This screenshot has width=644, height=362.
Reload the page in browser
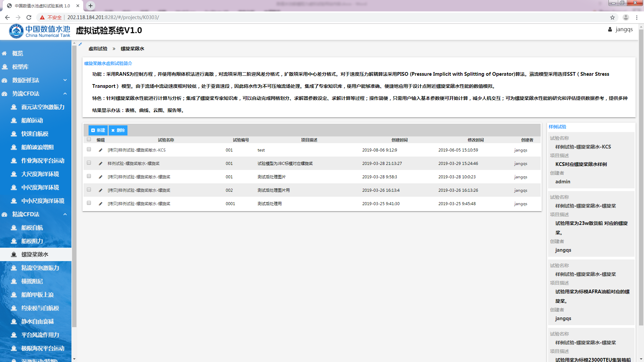pyautogui.click(x=29, y=17)
